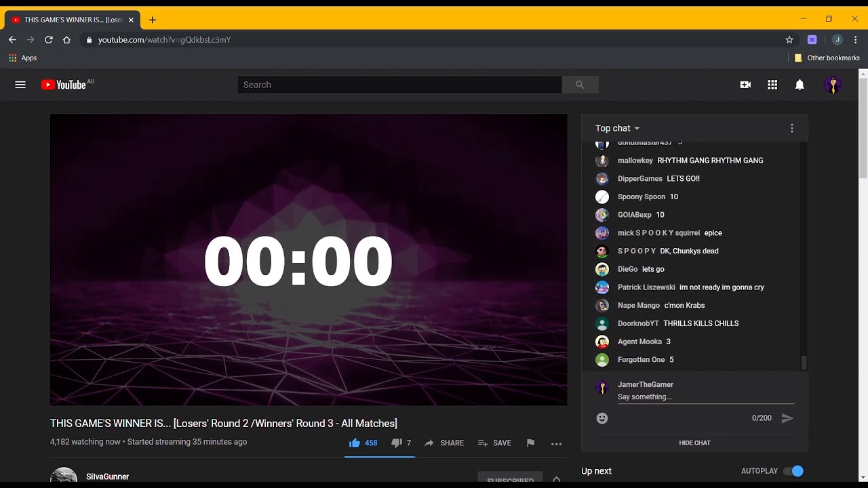The height and width of the screenshot is (488, 868).
Task: Click GOIABexp chat message
Action: click(660, 215)
